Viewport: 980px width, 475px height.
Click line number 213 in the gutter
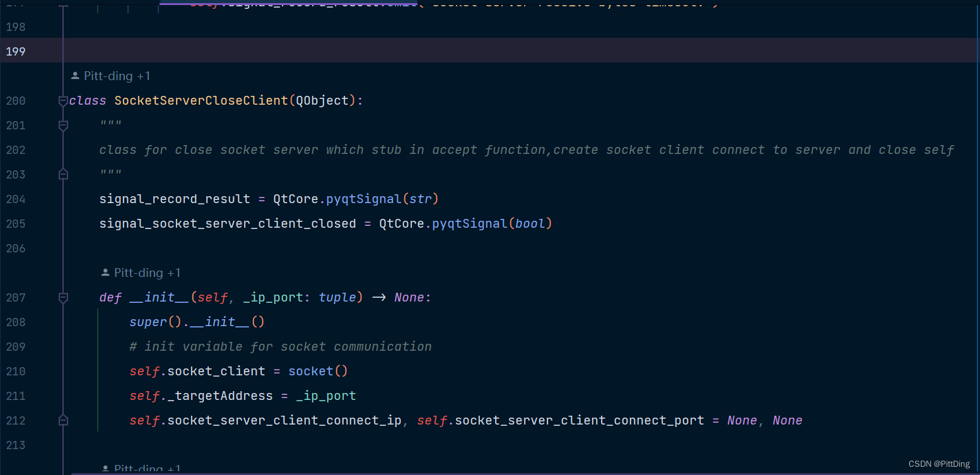[16, 445]
